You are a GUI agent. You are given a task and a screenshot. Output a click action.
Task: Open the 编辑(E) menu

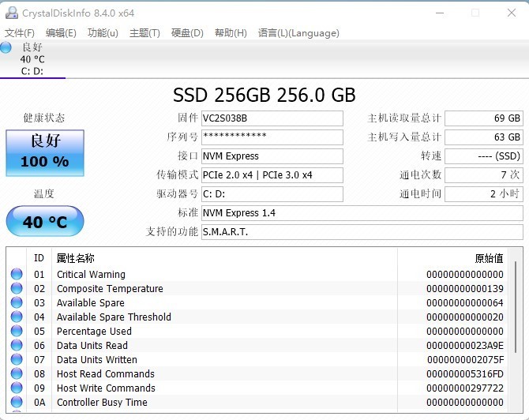click(x=61, y=33)
